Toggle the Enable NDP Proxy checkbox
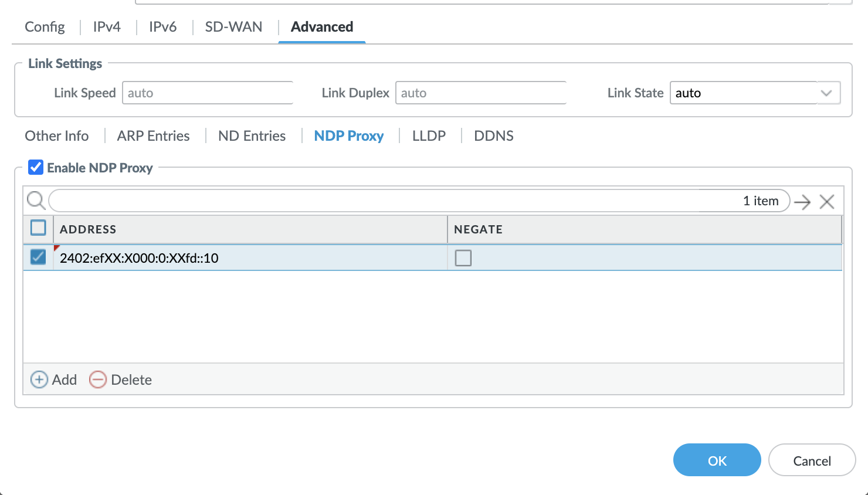This screenshot has height=495, width=868. click(36, 168)
